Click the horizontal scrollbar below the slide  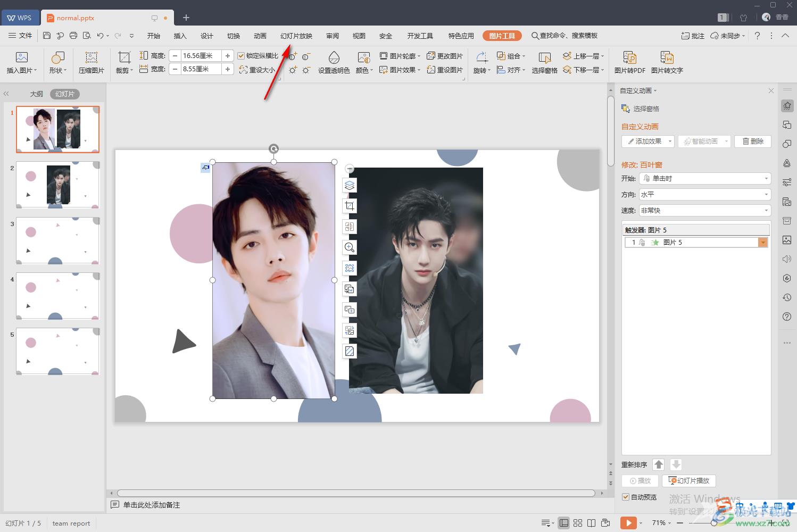pyautogui.click(x=356, y=493)
